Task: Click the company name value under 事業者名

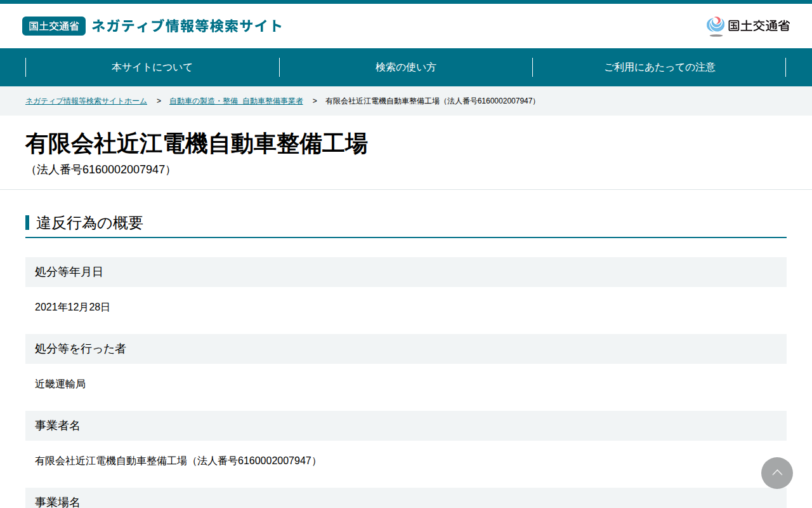Action: 177,461
